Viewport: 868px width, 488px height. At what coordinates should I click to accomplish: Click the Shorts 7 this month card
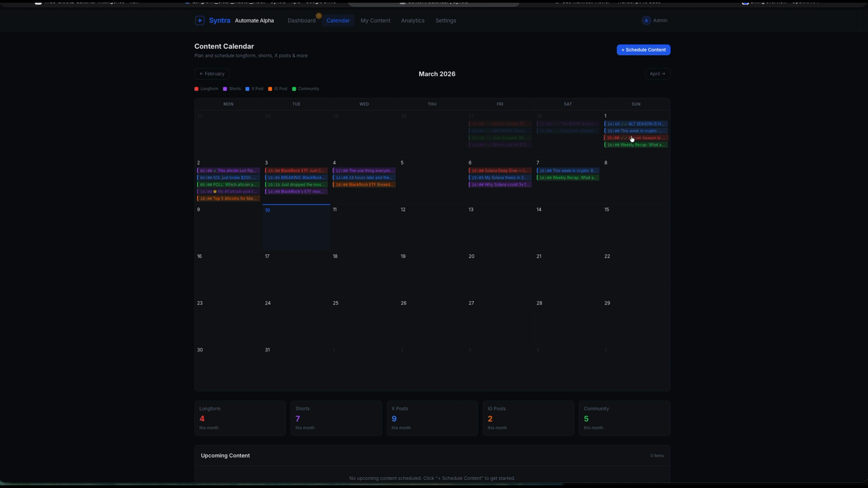[336, 418]
